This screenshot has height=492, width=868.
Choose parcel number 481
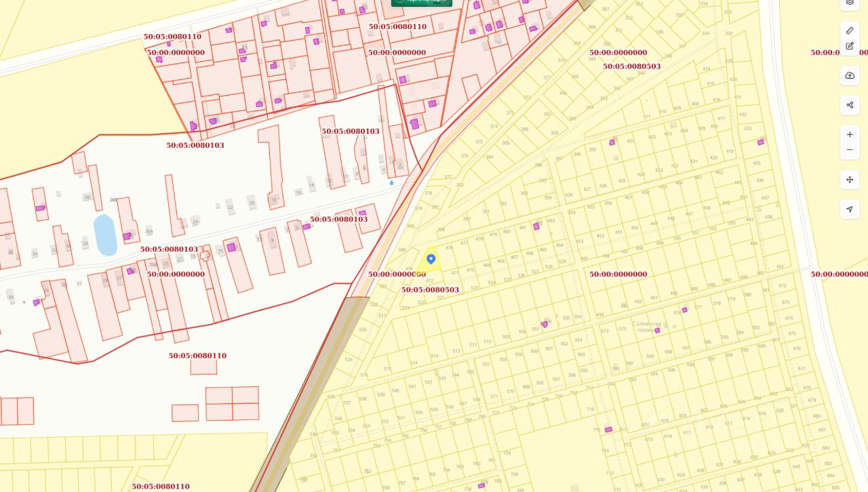point(523,227)
